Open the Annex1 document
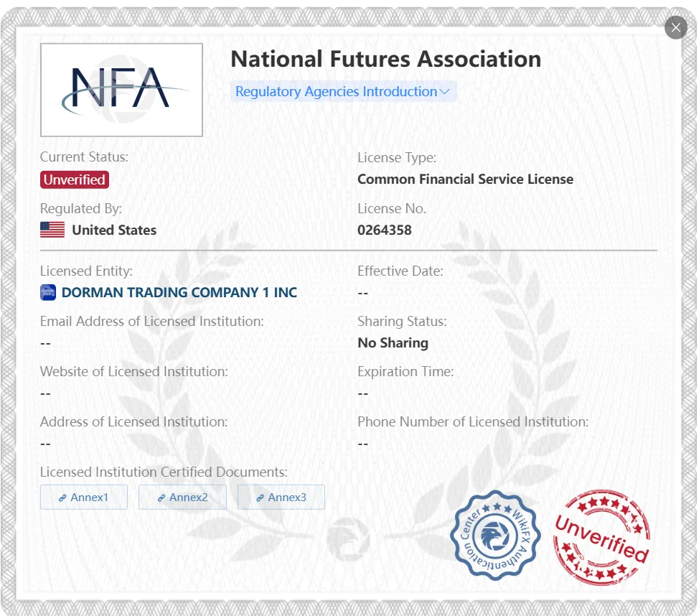 [84, 498]
